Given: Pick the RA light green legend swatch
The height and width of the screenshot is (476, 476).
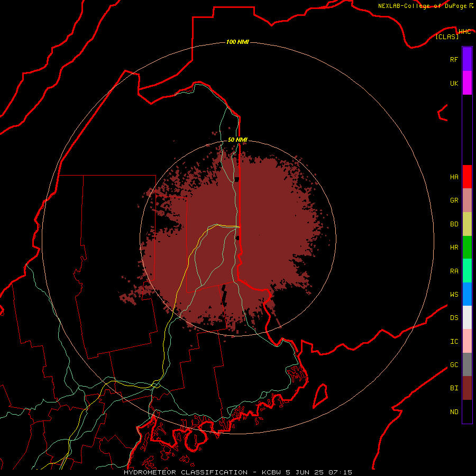Looking at the screenshot, I should pos(467,271).
